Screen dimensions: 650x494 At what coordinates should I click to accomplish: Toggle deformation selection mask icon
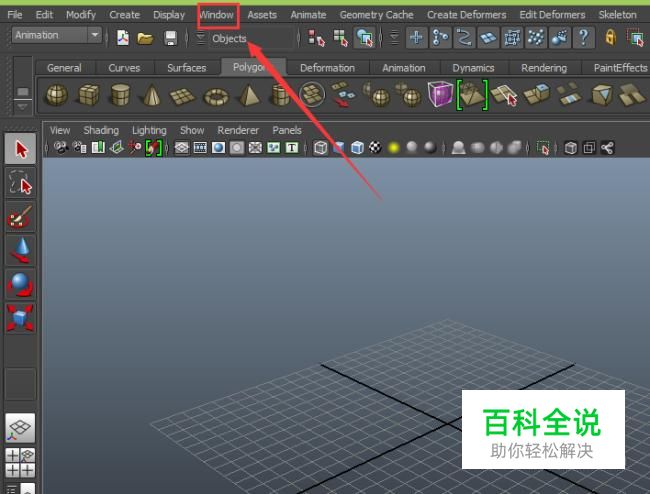[x=512, y=38]
